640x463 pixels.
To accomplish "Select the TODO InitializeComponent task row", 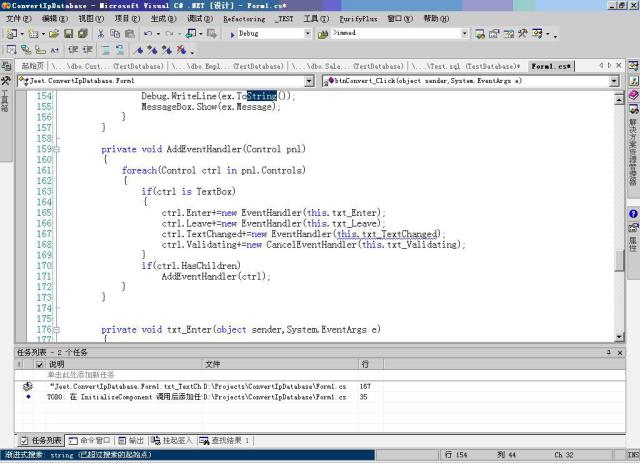I will [320, 397].
